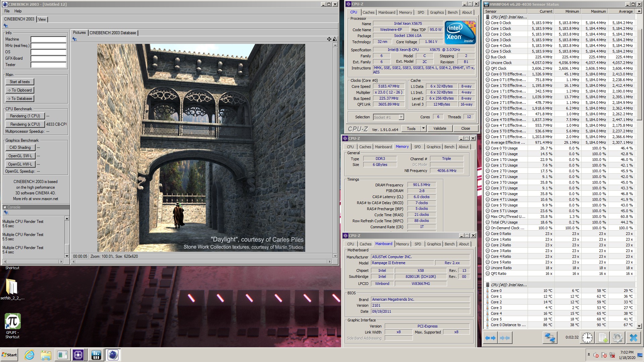Image resolution: width=644 pixels, height=362 pixels.
Task: Click move/pan cross-arrows icon above Cinebench picture
Action: point(329,39)
